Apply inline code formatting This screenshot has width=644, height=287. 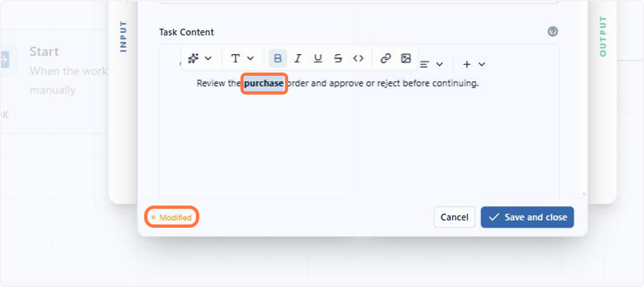point(358,58)
